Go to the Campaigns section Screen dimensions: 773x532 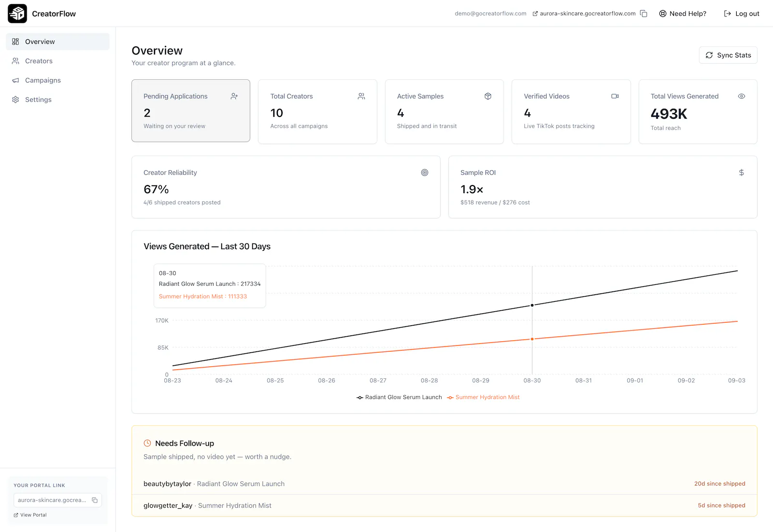pos(57,80)
